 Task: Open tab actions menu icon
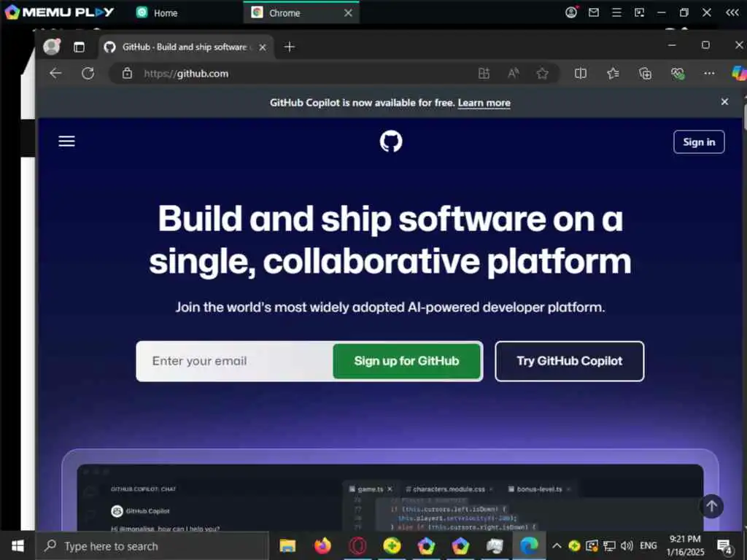coord(79,47)
